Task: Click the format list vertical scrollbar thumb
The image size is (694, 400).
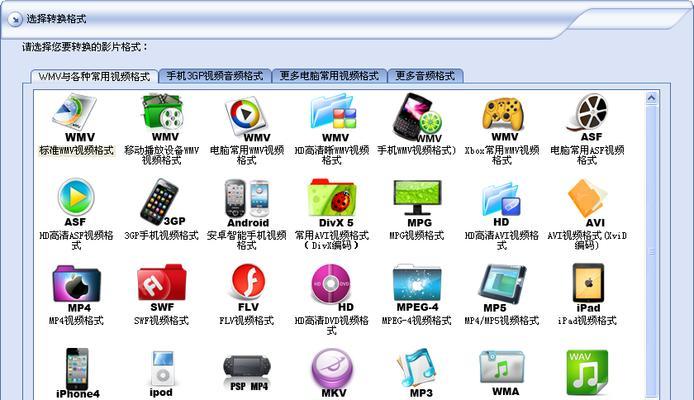Action: click(652, 252)
